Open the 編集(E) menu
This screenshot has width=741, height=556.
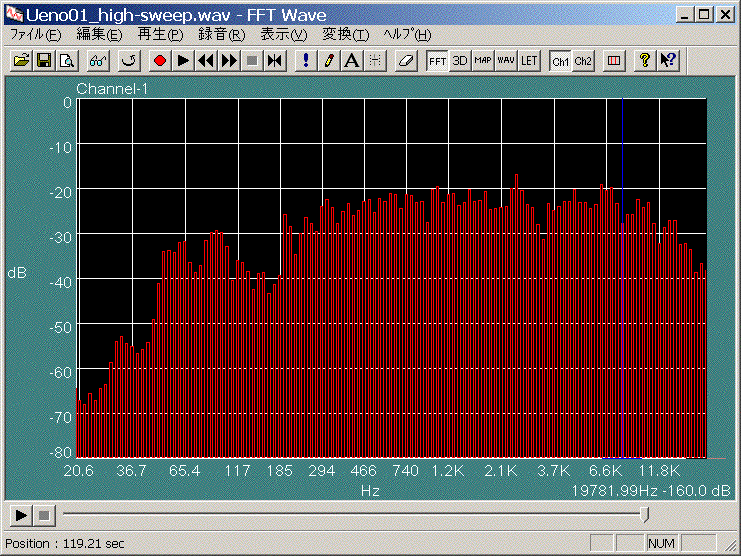pyautogui.click(x=99, y=34)
